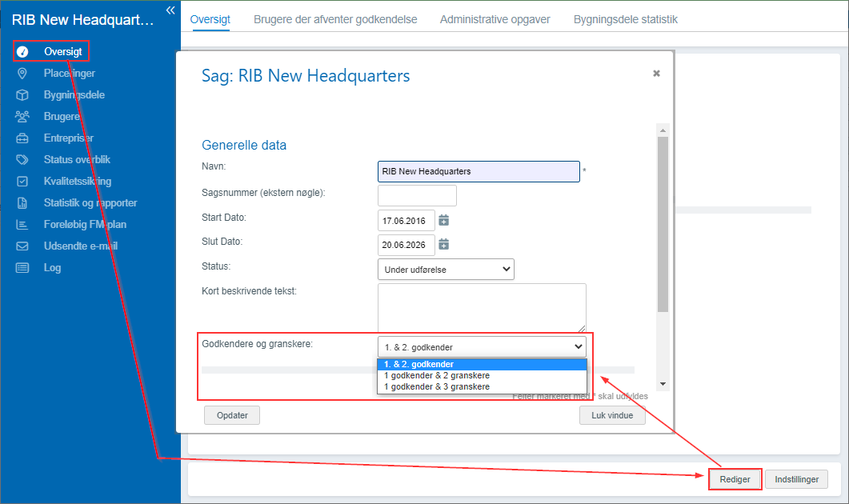
Task: Click the dialog's vertical scrollbar
Action: pyautogui.click(x=662, y=224)
